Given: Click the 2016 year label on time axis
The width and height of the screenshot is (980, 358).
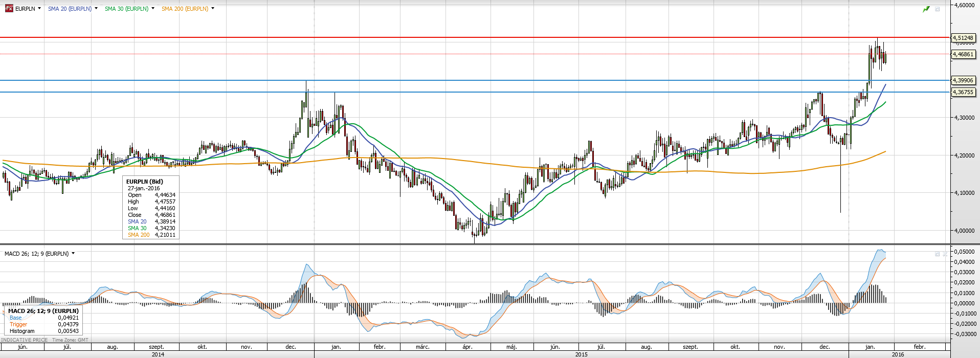Looking at the screenshot, I should tap(898, 354).
